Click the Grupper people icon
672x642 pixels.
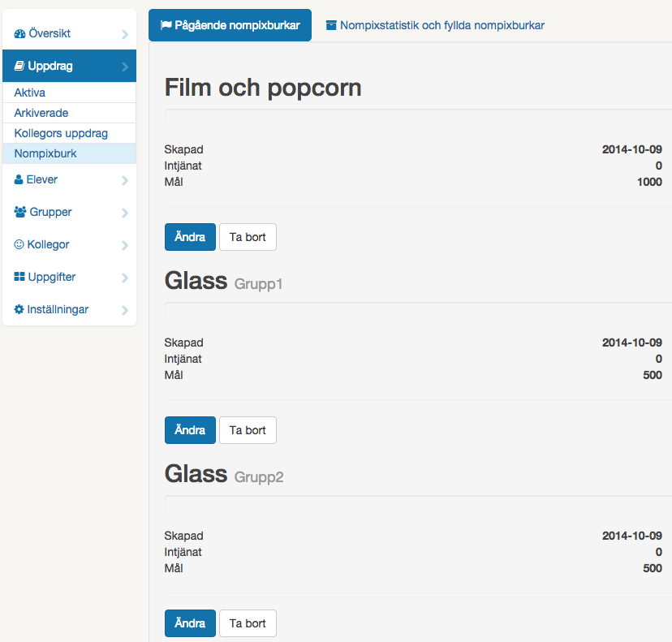point(20,213)
